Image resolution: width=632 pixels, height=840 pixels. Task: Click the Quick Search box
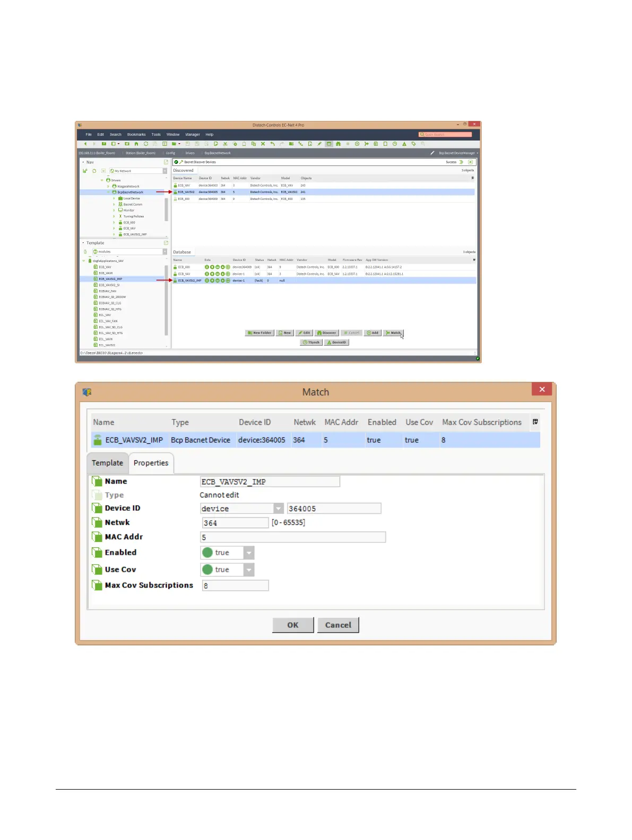click(x=445, y=135)
